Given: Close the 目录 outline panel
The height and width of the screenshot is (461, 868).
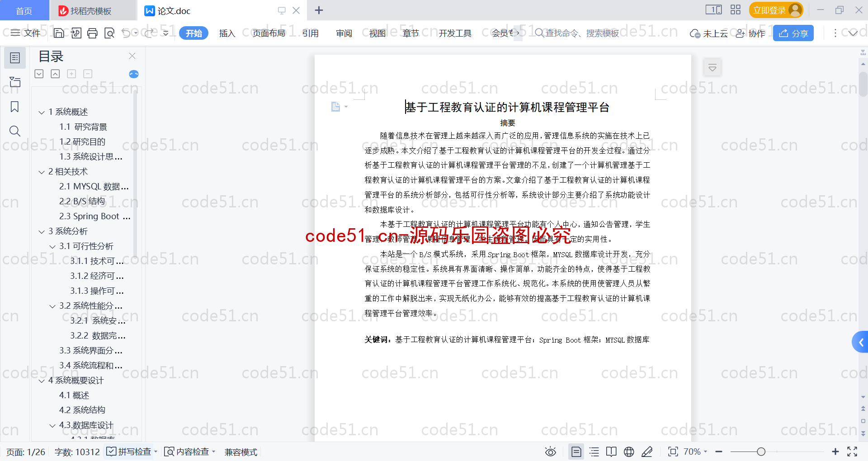Looking at the screenshot, I should [132, 56].
